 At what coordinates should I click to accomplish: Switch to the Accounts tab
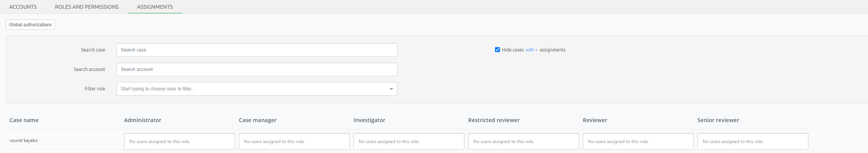(x=23, y=7)
